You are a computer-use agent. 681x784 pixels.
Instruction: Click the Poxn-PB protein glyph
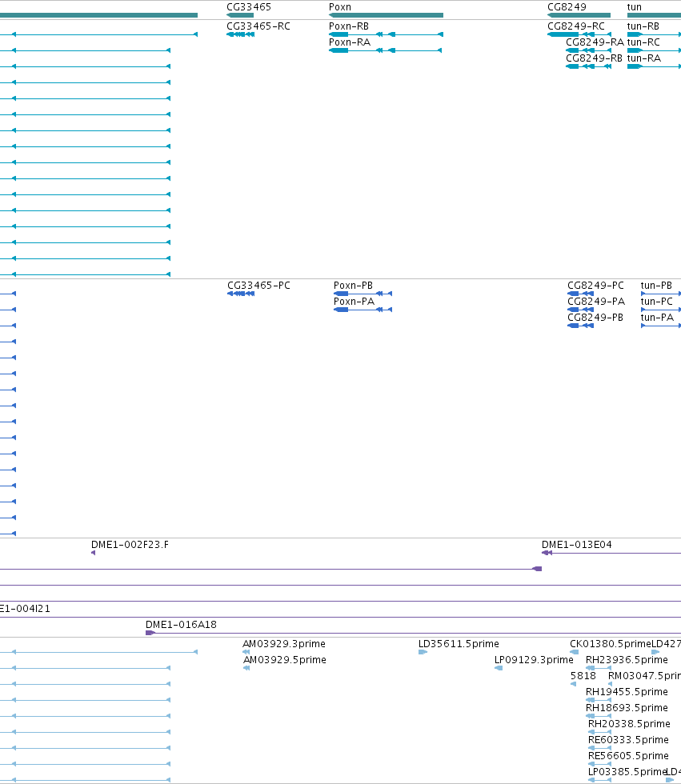pos(363,294)
